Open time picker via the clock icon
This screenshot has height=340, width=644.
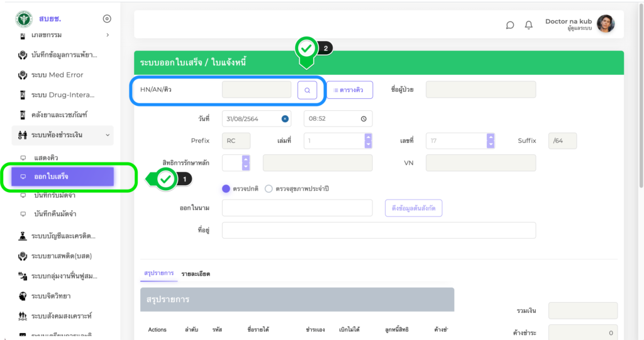pyautogui.click(x=364, y=118)
